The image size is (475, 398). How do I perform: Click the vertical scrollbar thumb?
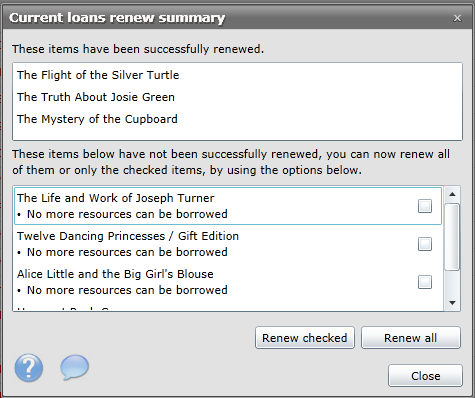click(452, 236)
